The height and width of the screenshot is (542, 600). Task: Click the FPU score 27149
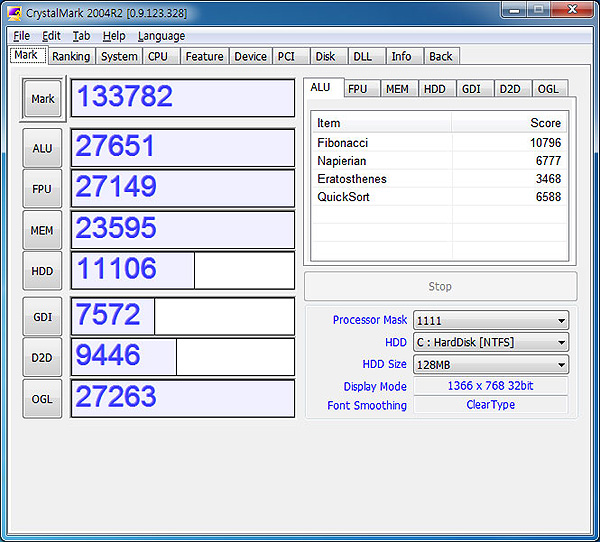click(183, 189)
